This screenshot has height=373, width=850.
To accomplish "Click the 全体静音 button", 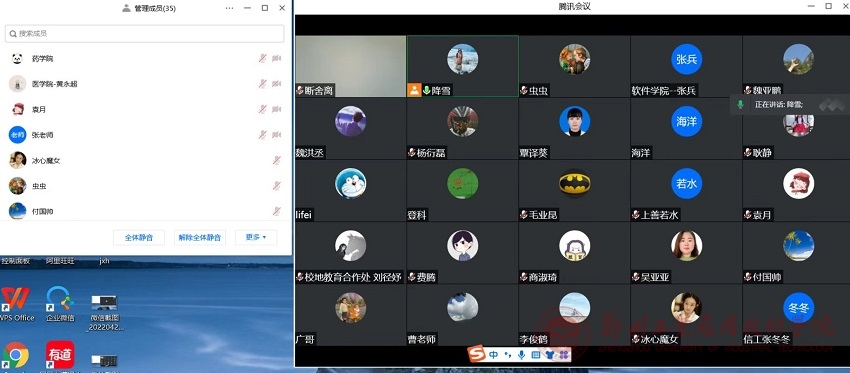I will coord(139,237).
